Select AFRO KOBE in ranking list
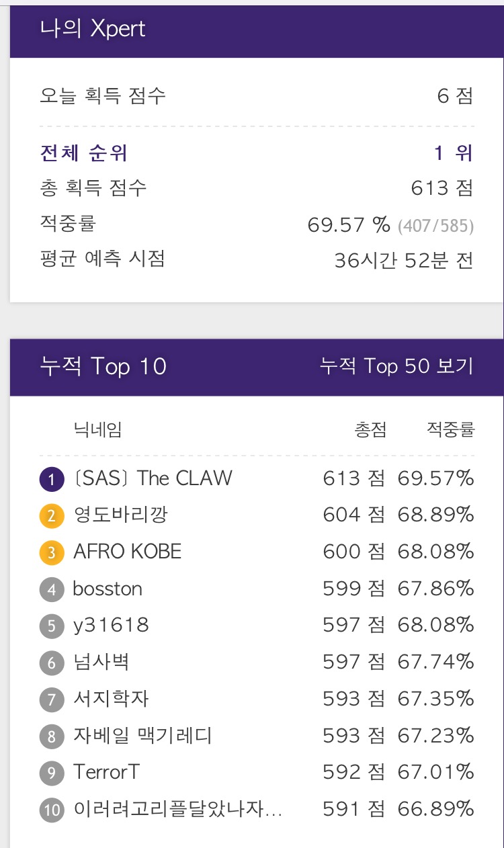 127,552
